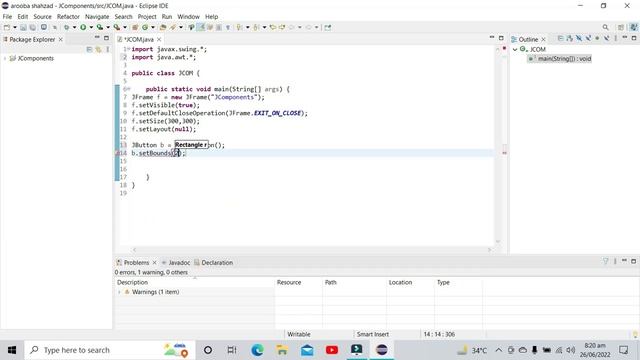Click the Open Perspective icon
This screenshot has width=640, height=360.
621,27
